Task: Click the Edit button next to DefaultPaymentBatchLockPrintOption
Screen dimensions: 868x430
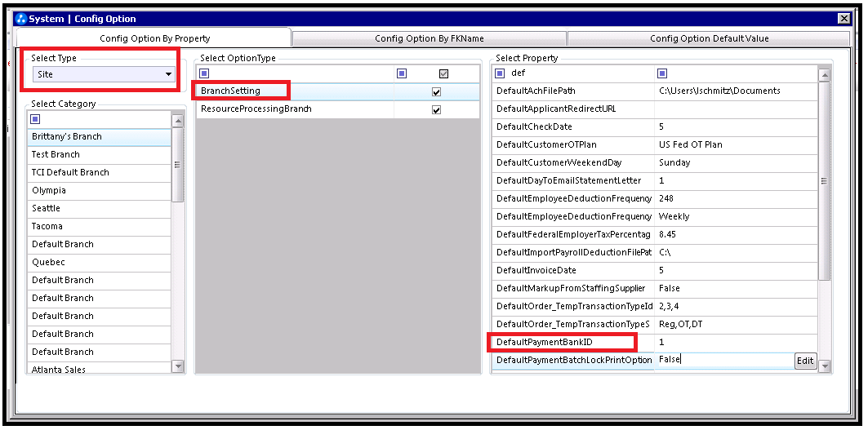Action: pyautogui.click(x=805, y=361)
